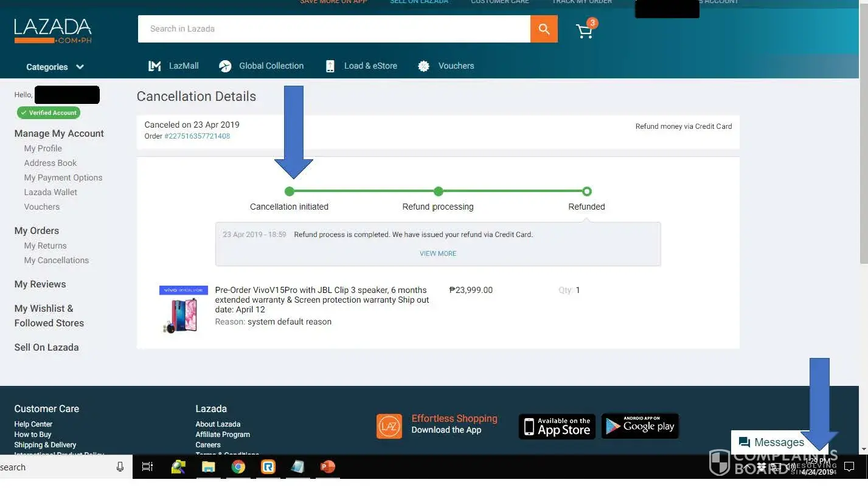Open the Pre-Order VivoV15Pro product title
Image resolution: width=868 pixels, height=488 pixels.
[322, 300]
